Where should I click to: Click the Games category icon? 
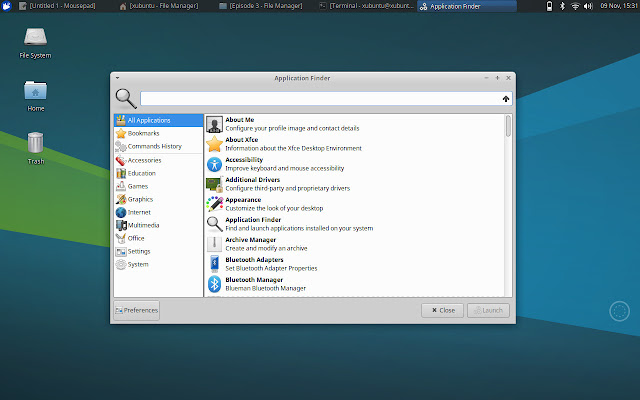(121, 187)
